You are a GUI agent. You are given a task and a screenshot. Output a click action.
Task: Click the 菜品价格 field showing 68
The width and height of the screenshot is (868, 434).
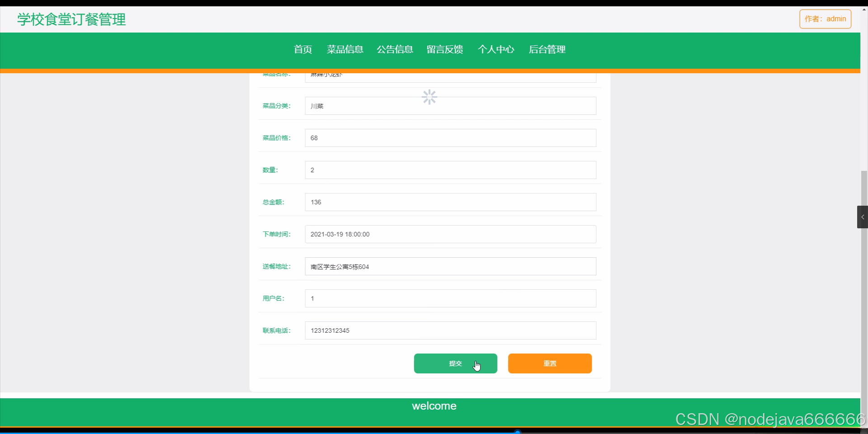click(x=450, y=138)
